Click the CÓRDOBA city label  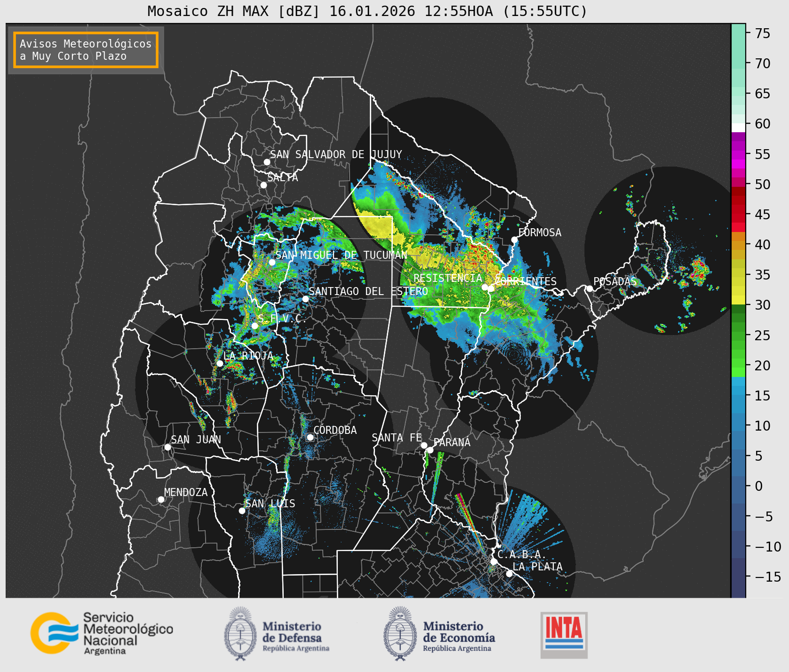point(335,430)
